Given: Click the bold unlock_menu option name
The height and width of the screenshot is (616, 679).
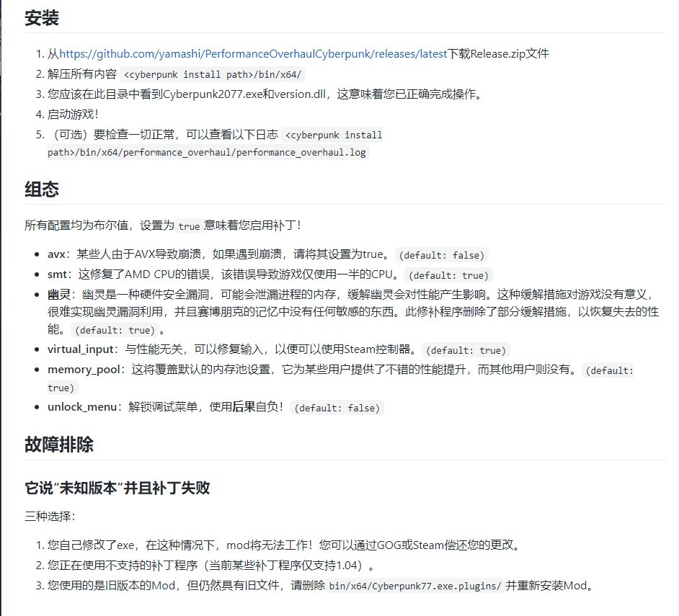Looking at the screenshot, I should click(x=82, y=407).
